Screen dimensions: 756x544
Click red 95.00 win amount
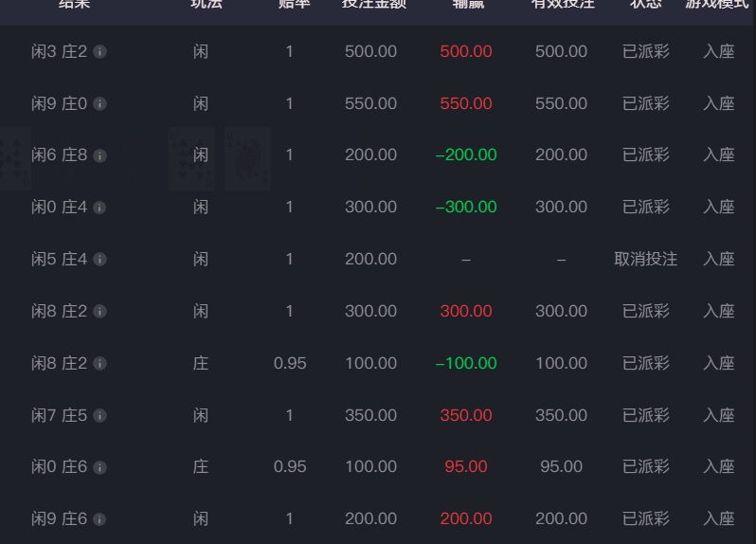[x=465, y=466]
